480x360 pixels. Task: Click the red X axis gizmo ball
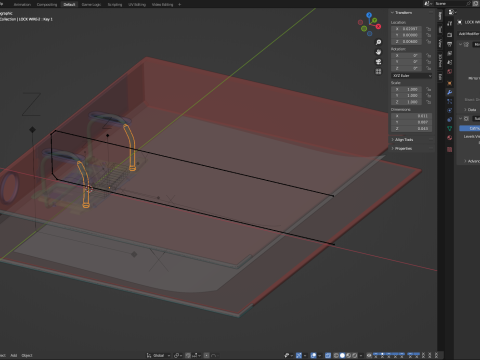(378, 26)
